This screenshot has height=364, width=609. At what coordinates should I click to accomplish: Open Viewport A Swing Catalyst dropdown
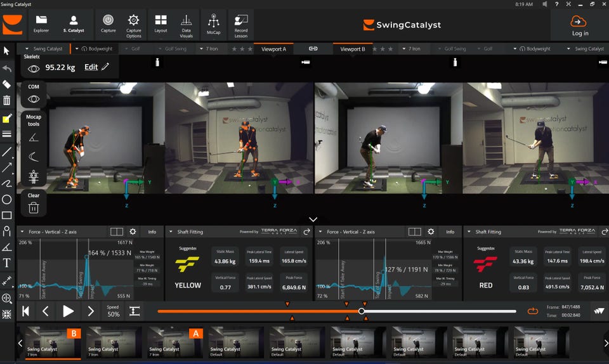click(44, 48)
